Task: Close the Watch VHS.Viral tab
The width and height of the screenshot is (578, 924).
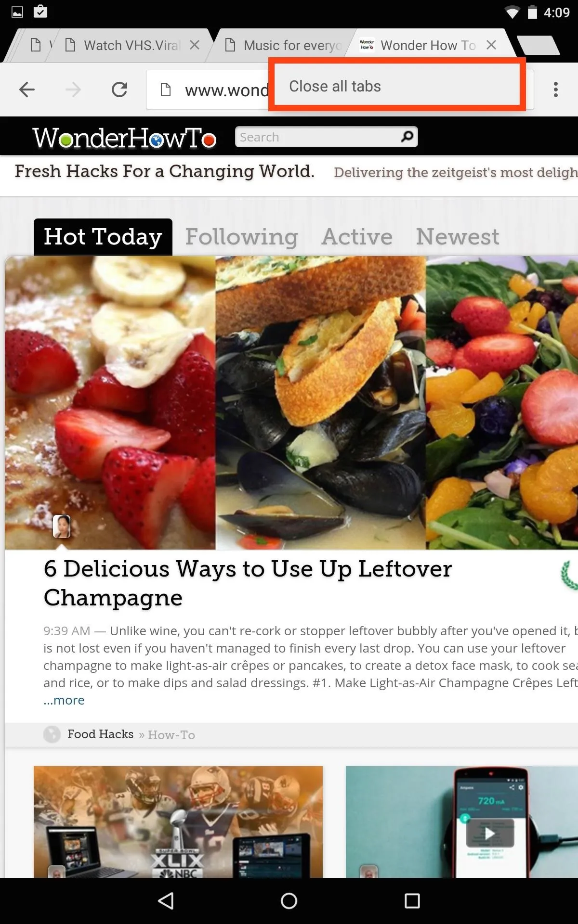Action: click(195, 45)
